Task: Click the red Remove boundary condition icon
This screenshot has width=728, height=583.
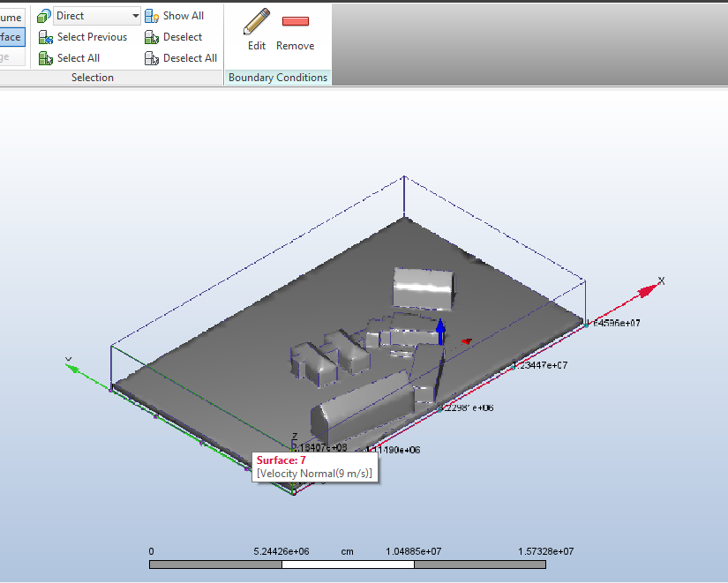Action: [295, 22]
